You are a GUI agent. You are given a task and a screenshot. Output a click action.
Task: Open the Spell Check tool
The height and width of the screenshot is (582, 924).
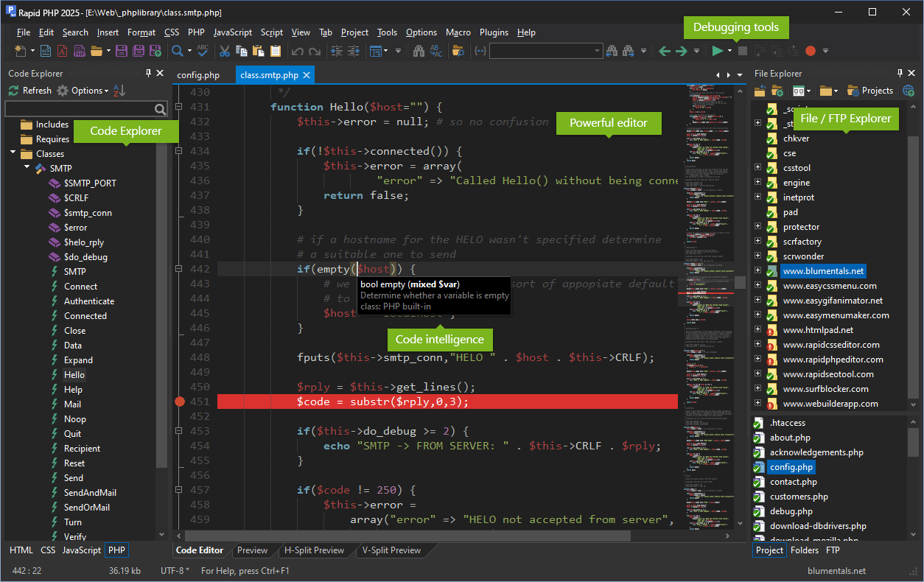click(202, 52)
